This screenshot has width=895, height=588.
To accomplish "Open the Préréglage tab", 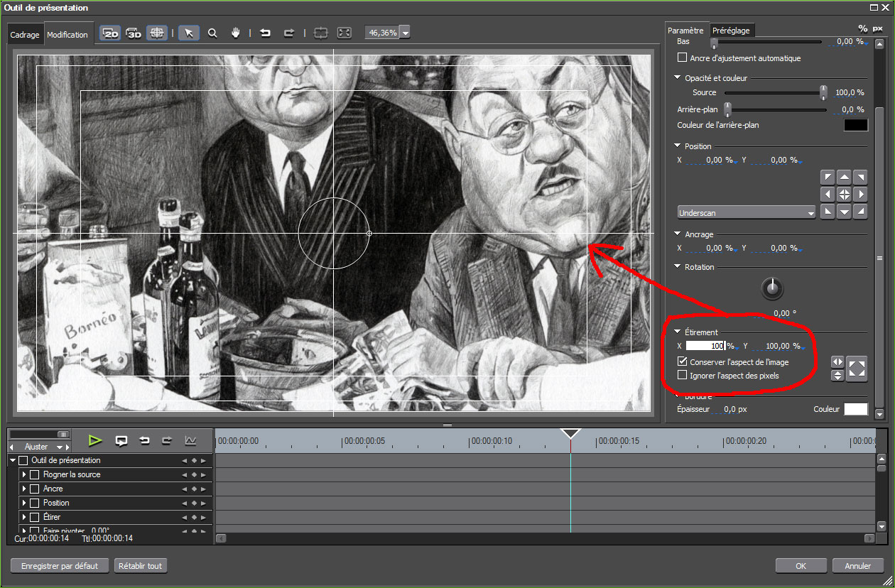I will 731,31.
